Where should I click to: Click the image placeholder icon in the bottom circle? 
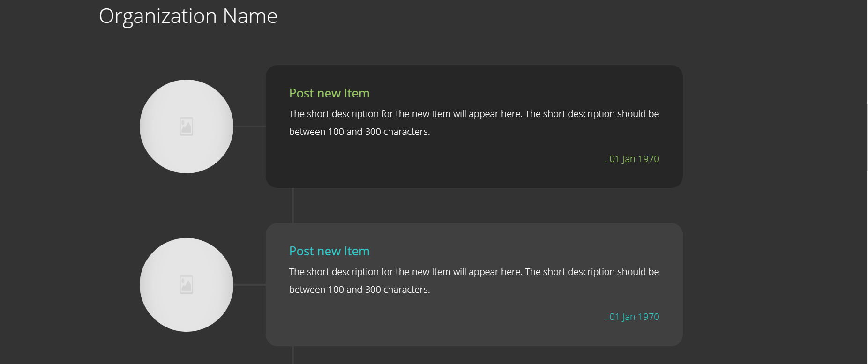coord(187,285)
